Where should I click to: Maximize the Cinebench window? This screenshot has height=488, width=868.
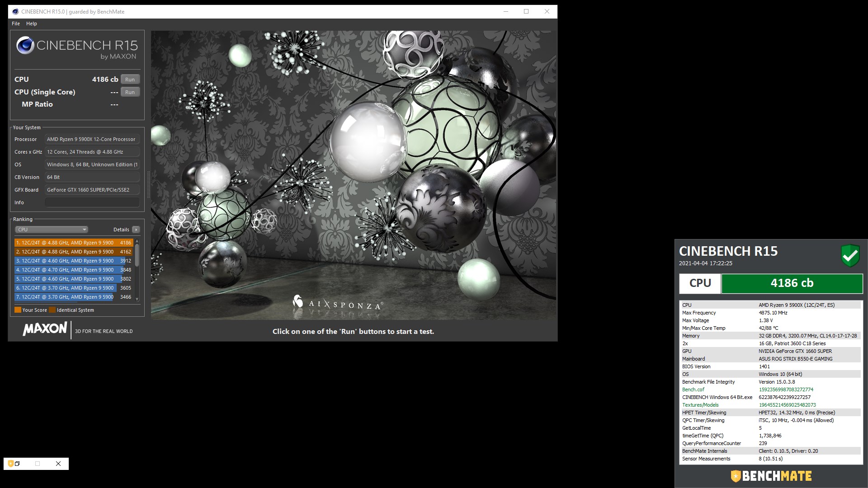pyautogui.click(x=526, y=12)
